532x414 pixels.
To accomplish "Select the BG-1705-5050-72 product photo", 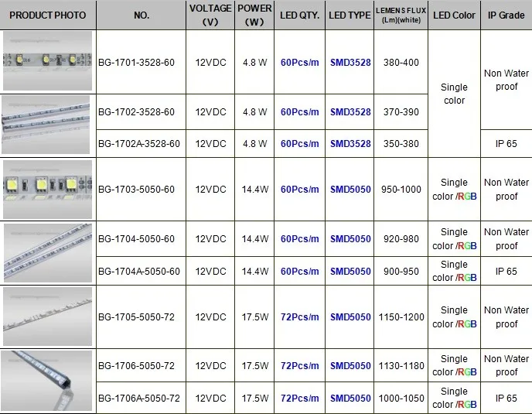I will pos(48,316).
